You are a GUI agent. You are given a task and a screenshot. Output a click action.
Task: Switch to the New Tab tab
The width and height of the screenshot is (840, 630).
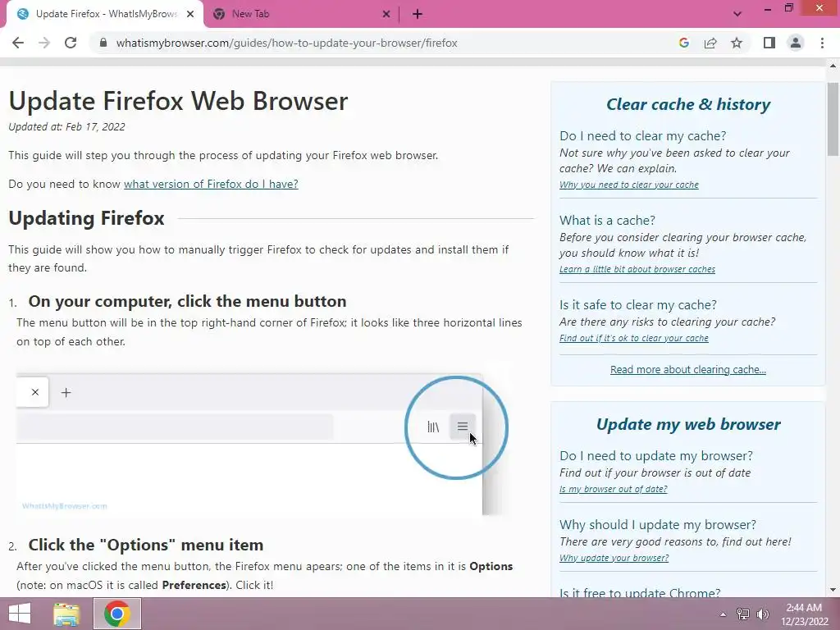click(x=302, y=15)
